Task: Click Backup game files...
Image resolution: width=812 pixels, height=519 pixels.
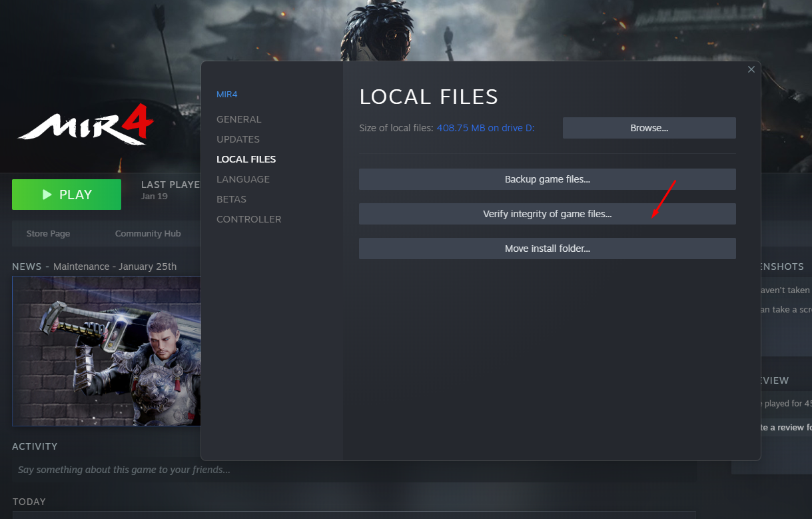Action: coord(548,179)
